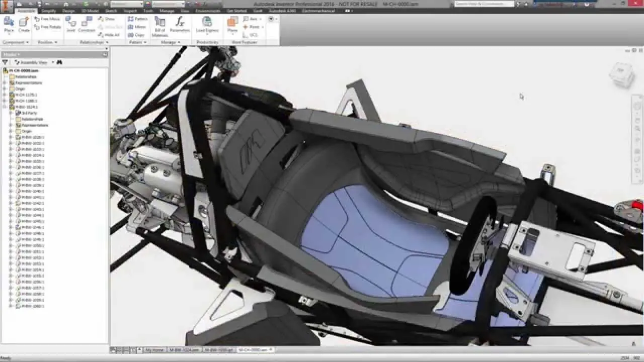This screenshot has width=644, height=362.
Task: Expand the M-BW-1024:1 assembly node
Action: pyautogui.click(x=4, y=106)
